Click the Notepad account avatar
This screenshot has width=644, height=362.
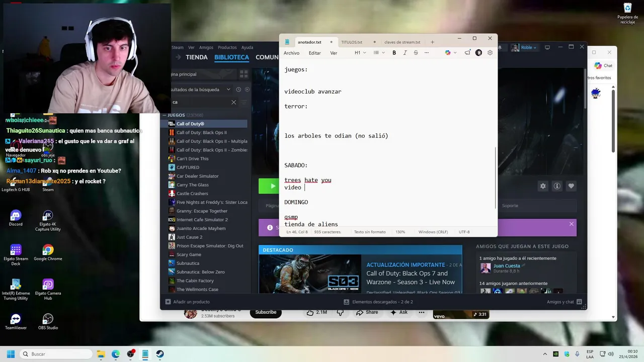tap(478, 53)
